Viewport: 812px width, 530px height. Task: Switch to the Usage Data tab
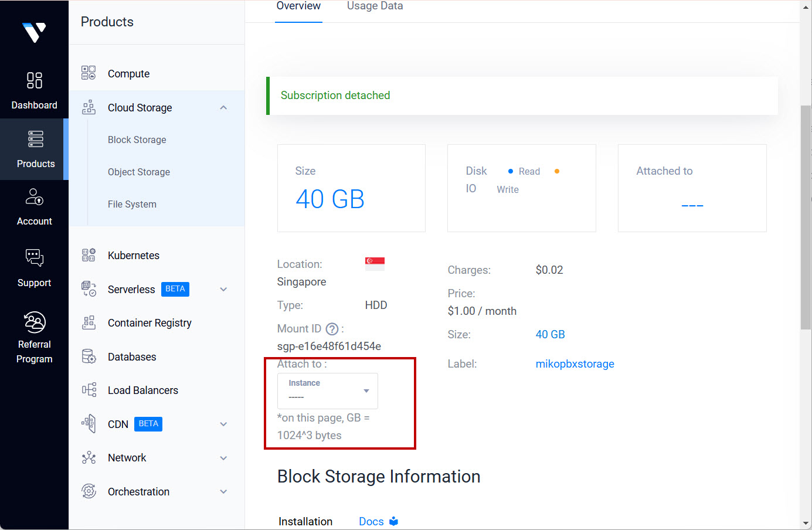point(375,6)
